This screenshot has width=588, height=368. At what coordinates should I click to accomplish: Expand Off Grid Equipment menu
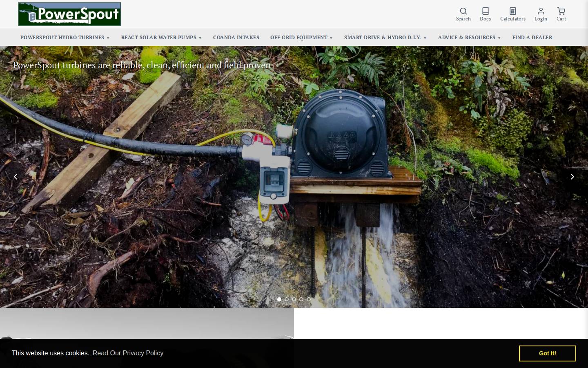pos(301,37)
